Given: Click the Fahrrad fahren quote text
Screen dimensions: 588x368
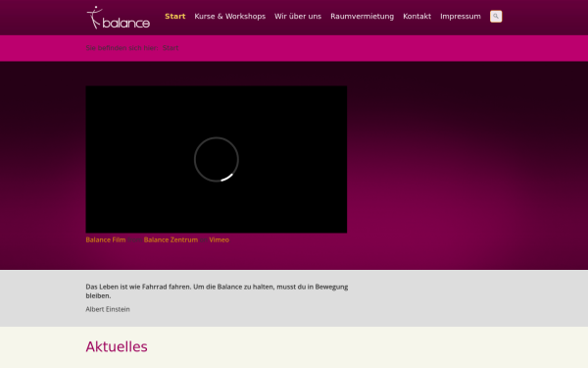Looking at the screenshot, I should point(217,291).
